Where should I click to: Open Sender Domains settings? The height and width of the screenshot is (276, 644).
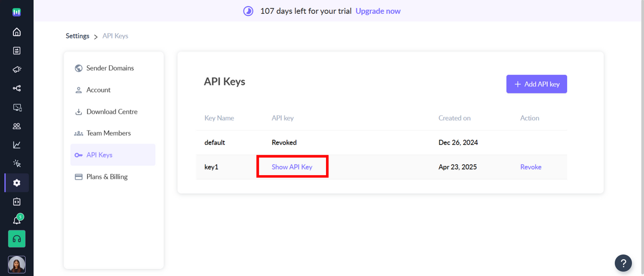(x=109, y=68)
